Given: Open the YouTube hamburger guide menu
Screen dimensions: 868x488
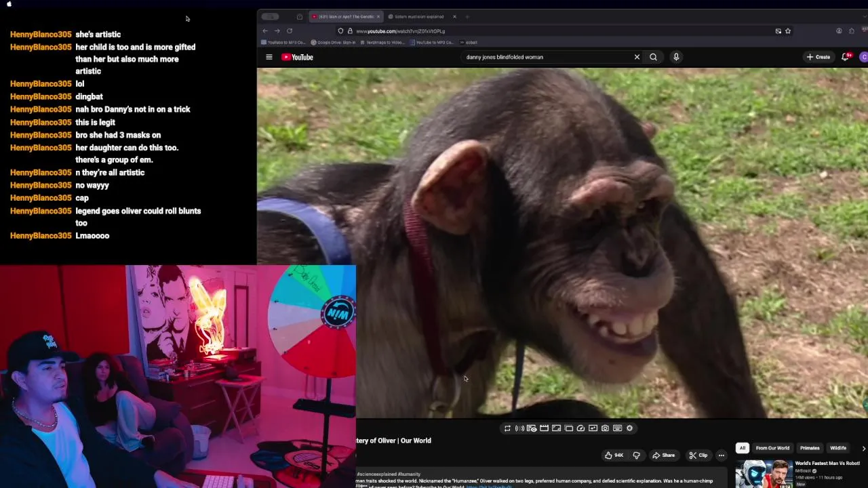Looking at the screenshot, I should [269, 57].
